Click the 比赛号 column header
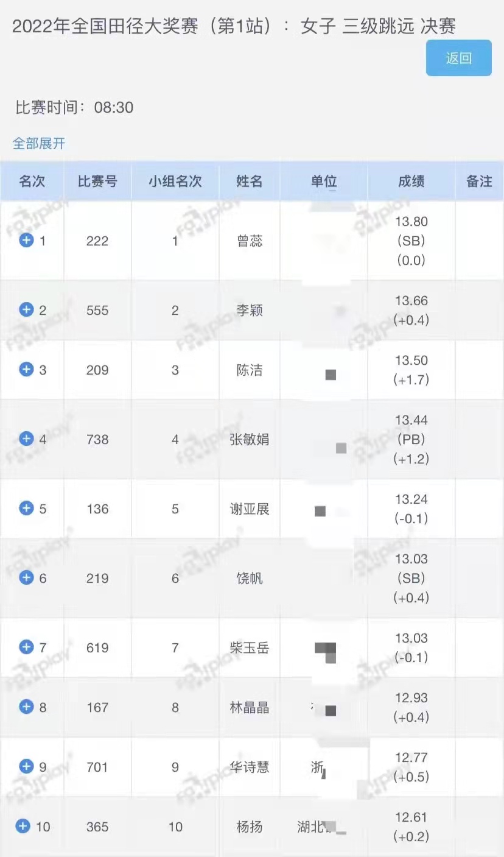 97,181
